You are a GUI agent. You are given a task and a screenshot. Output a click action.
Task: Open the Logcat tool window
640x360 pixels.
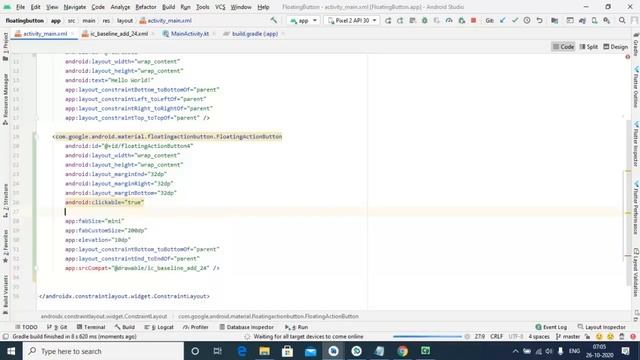coord(159,327)
